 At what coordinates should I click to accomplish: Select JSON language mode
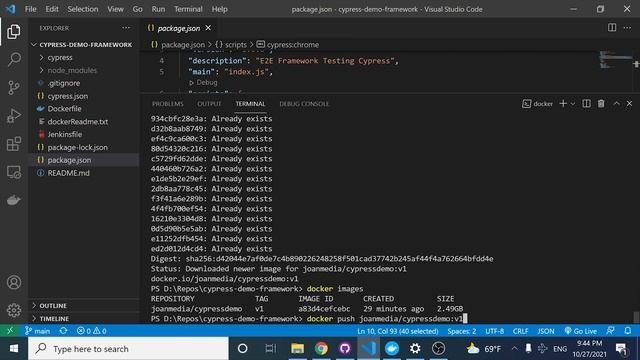(x=546, y=331)
